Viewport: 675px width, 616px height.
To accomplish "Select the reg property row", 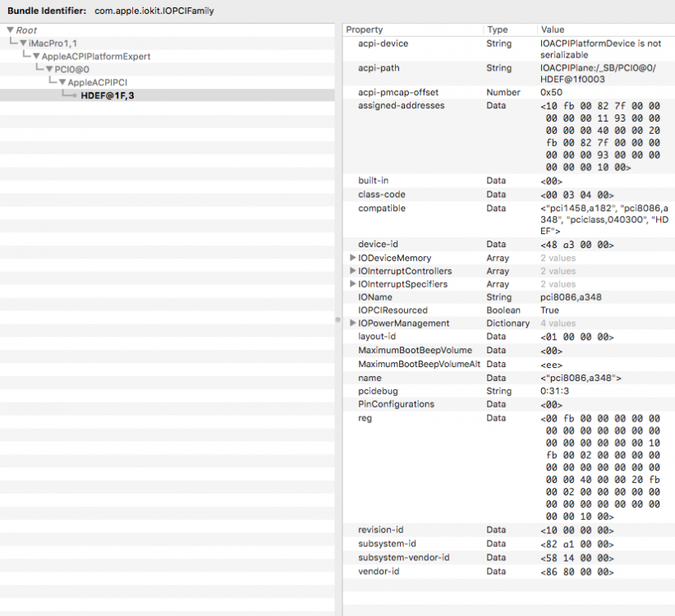I will (509, 467).
